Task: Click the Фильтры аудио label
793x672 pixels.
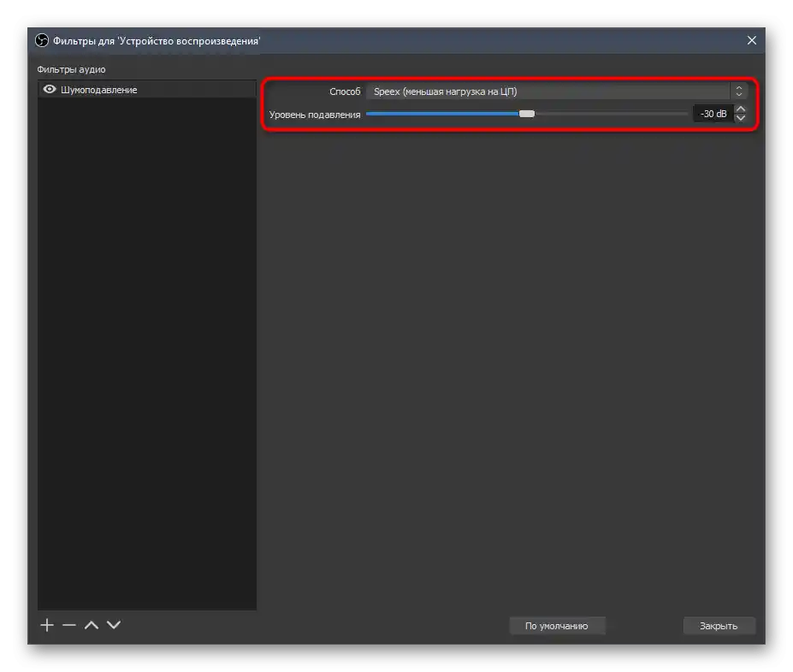Action: pos(71,69)
